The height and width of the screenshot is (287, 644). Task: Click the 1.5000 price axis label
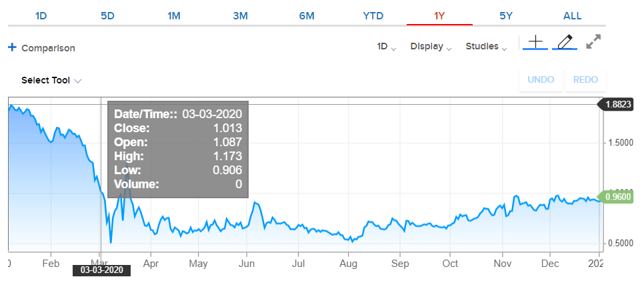pos(621,143)
